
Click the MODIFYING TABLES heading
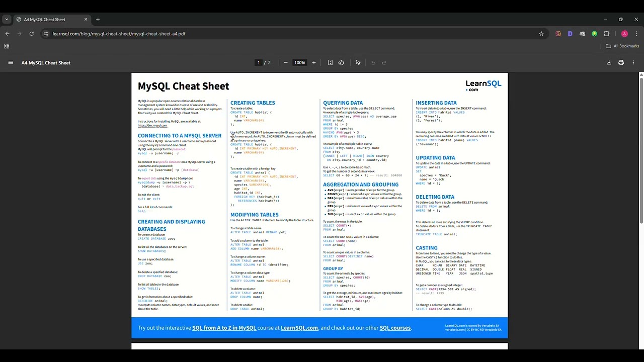[255, 215]
